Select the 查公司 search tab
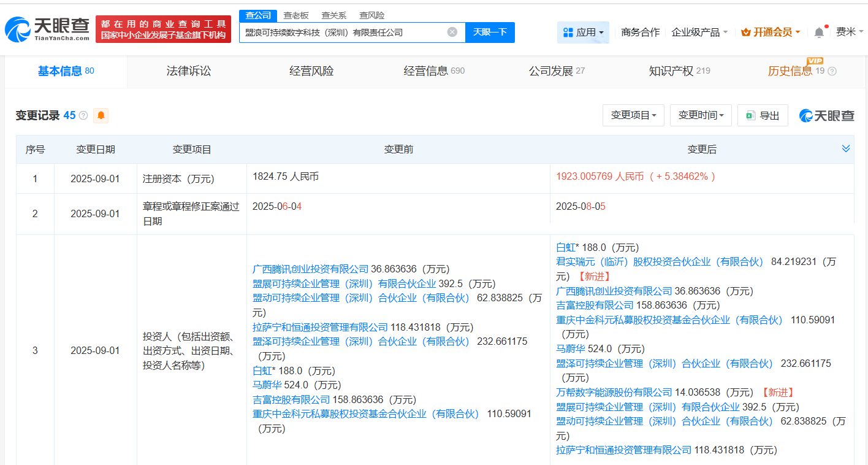The image size is (868, 465). tap(258, 15)
